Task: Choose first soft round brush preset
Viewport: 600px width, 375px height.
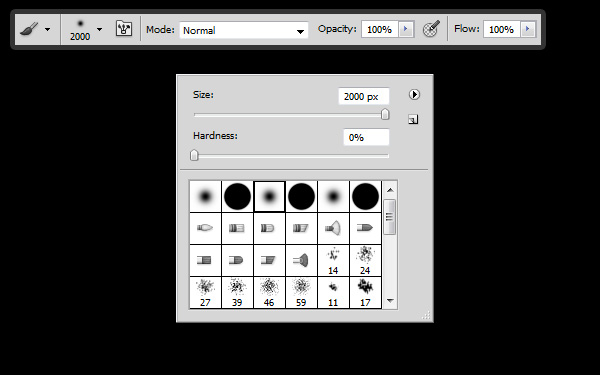Action: pyautogui.click(x=205, y=196)
